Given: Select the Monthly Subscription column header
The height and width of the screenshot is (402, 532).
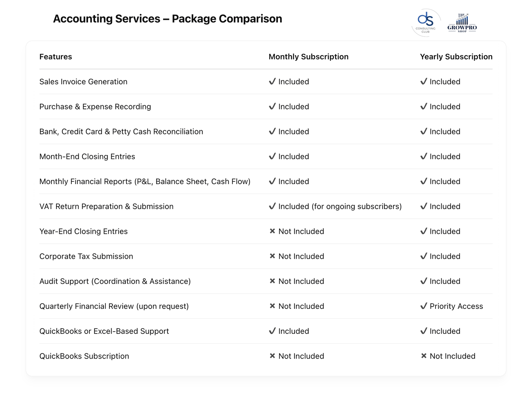Looking at the screenshot, I should point(309,57).
